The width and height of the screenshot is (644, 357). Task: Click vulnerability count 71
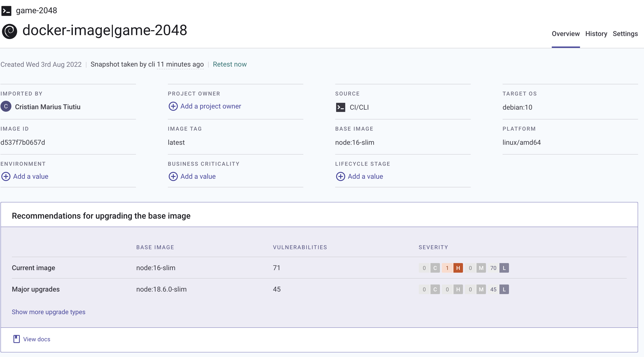[276, 268]
